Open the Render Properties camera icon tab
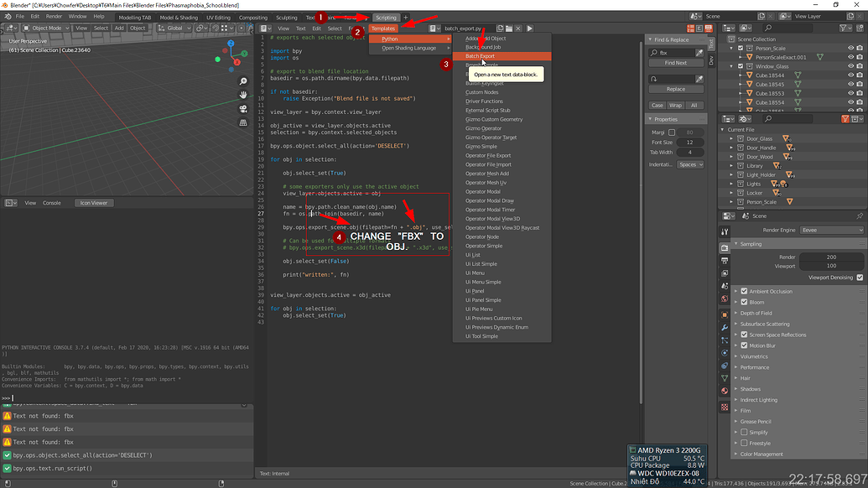The image size is (868, 488). tap(725, 247)
